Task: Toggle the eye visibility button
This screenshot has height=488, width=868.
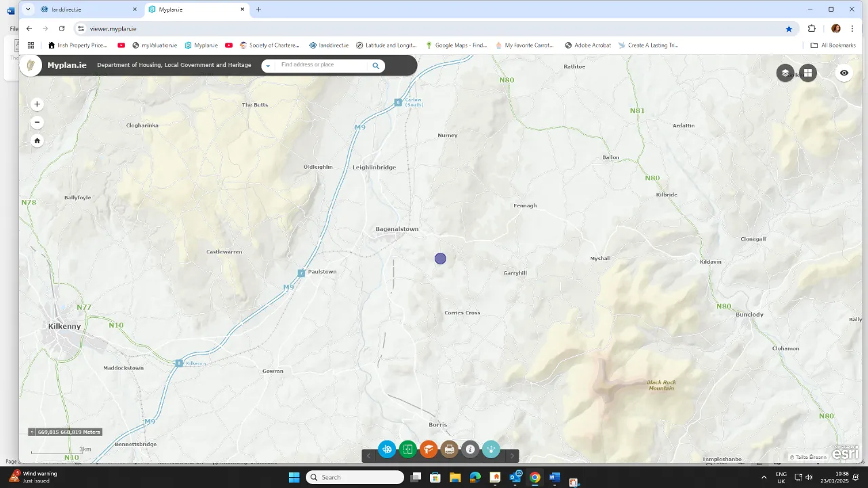Action: coord(844,73)
